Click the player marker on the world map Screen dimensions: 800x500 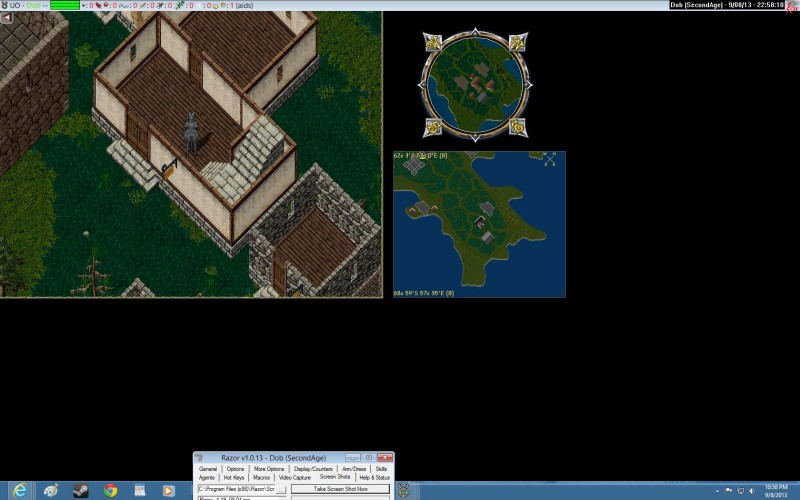[480, 222]
